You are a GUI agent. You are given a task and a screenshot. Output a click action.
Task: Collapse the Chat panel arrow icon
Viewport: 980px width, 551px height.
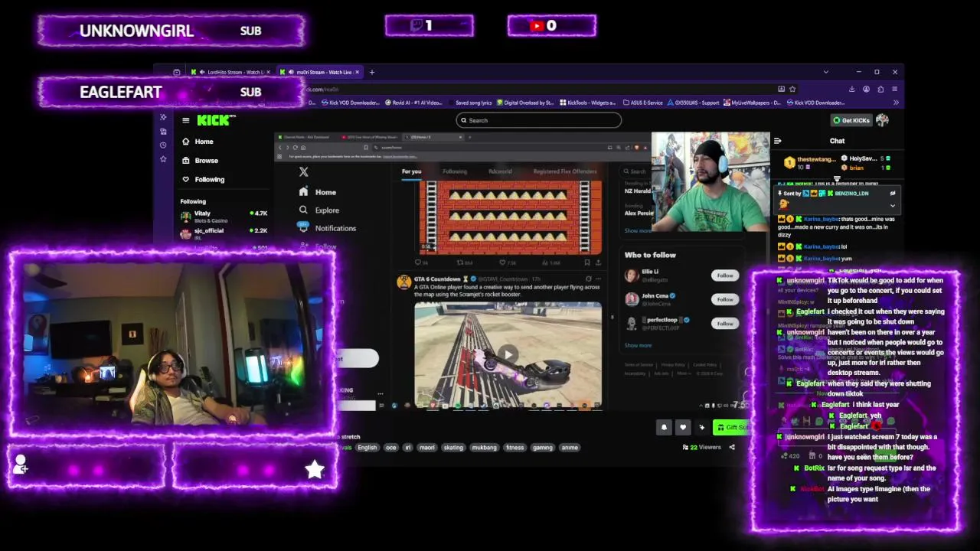(x=777, y=141)
